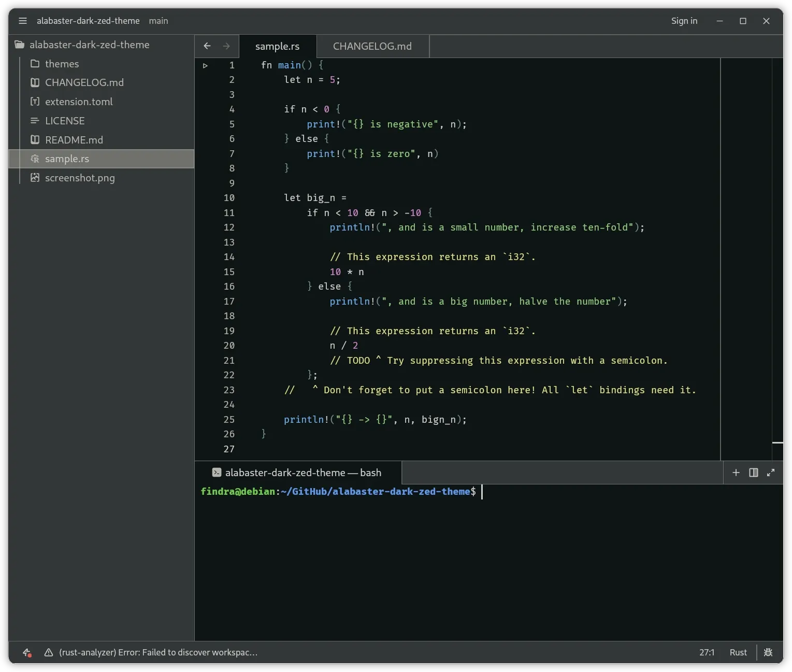Click the sample.rs Rust file icon
The height and width of the screenshot is (672, 792).
35,159
